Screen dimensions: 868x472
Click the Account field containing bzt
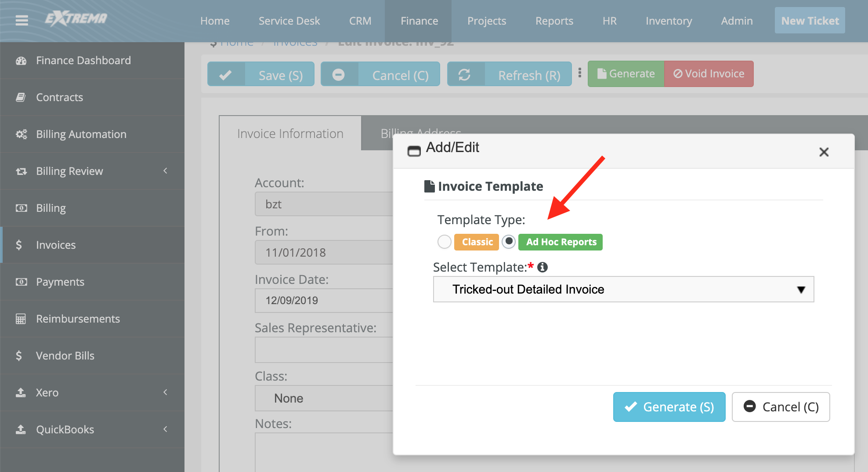click(x=324, y=204)
